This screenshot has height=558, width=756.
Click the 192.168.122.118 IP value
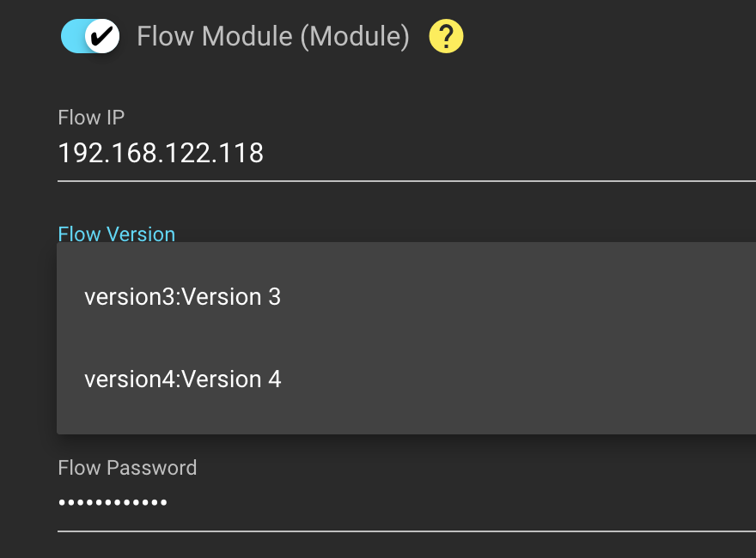coord(161,154)
